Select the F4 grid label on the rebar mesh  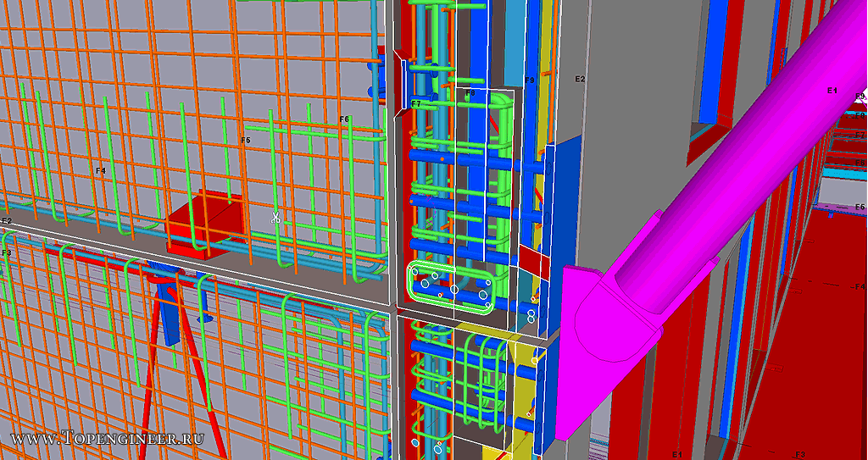coord(100,171)
